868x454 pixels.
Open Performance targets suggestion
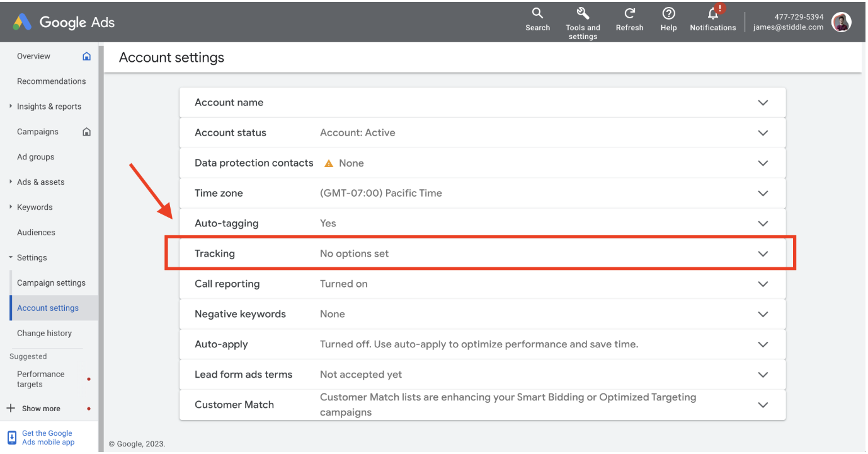click(x=41, y=379)
